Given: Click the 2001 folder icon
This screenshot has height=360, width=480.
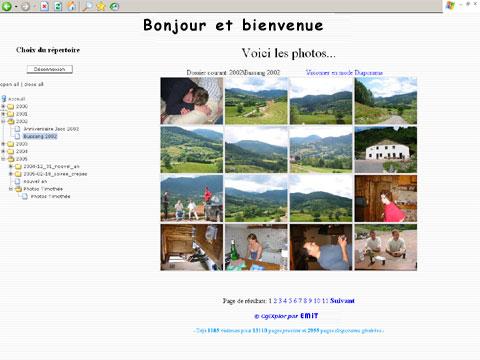Looking at the screenshot, I should tap(11, 114).
